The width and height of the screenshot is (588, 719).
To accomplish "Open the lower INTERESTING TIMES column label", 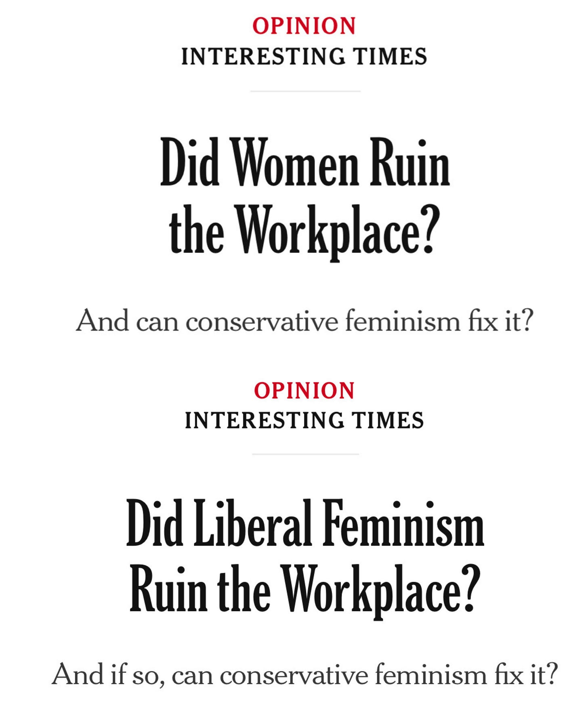I will point(304,420).
